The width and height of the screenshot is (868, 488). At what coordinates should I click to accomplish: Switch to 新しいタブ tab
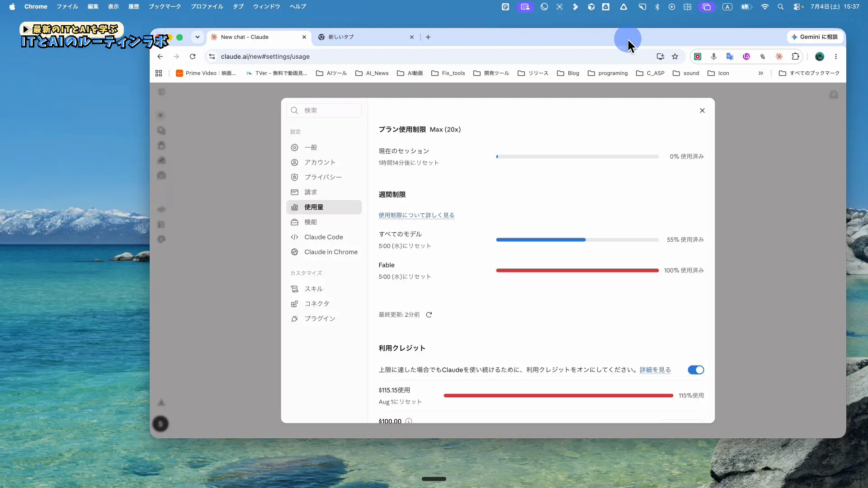point(365,37)
